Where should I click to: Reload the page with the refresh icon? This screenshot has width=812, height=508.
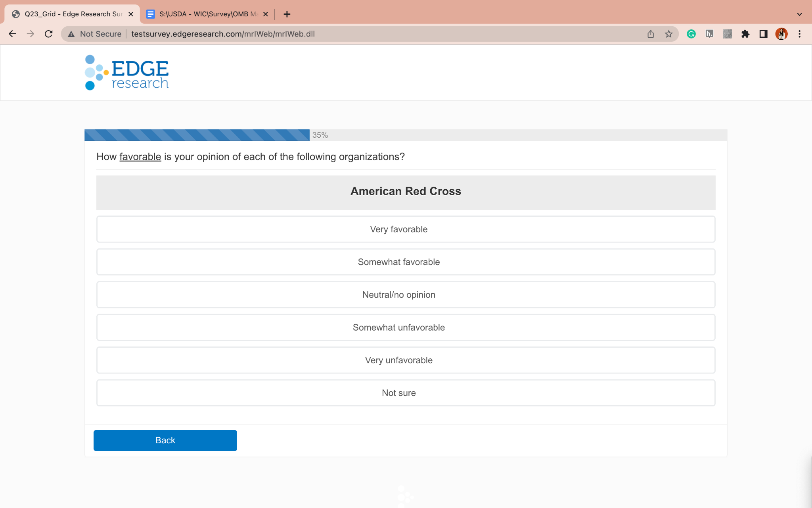pos(49,34)
